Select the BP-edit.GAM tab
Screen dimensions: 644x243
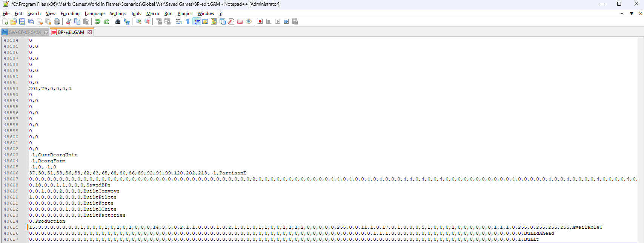click(x=71, y=32)
